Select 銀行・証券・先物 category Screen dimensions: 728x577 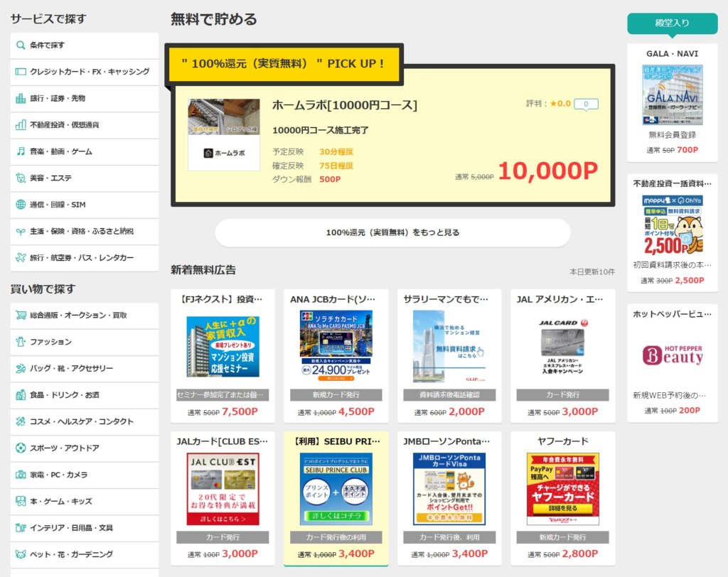pyautogui.click(x=84, y=98)
